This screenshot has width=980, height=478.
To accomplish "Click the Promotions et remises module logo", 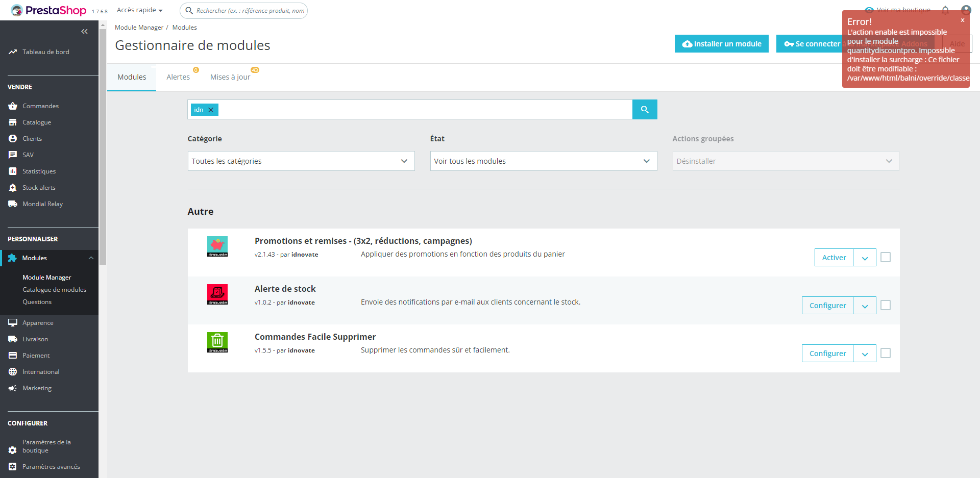I will [217, 246].
